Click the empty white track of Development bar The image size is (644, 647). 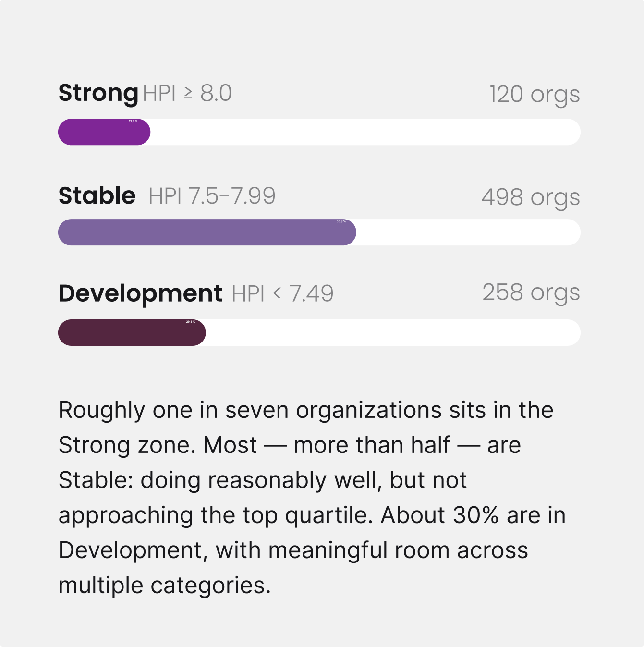[x=393, y=332]
